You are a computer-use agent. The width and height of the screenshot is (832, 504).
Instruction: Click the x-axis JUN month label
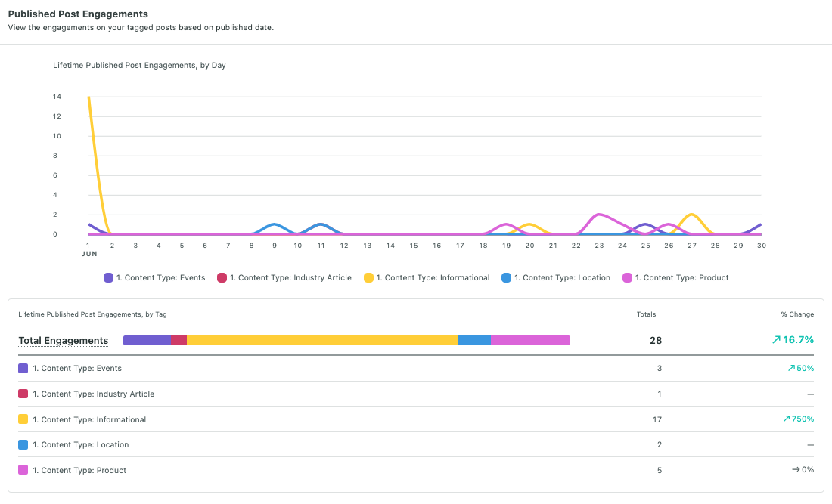(x=89, y=254)
